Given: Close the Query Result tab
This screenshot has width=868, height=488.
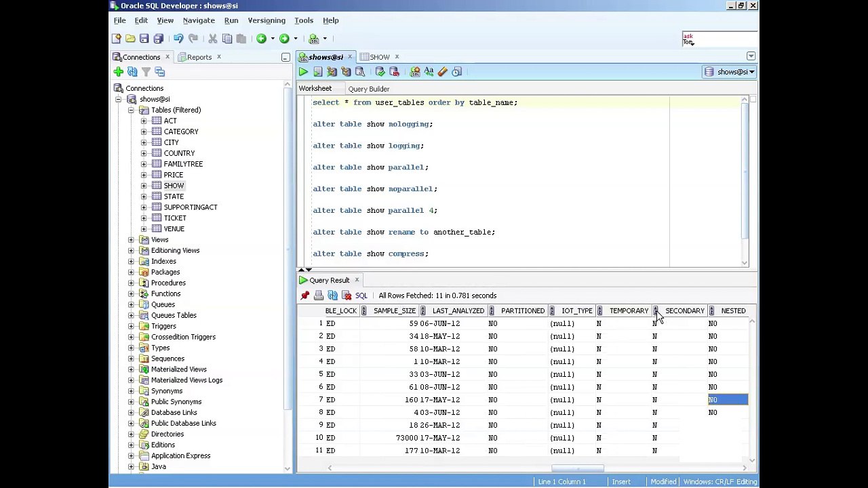Looking at the screenshot, I should tap(357, 280).
